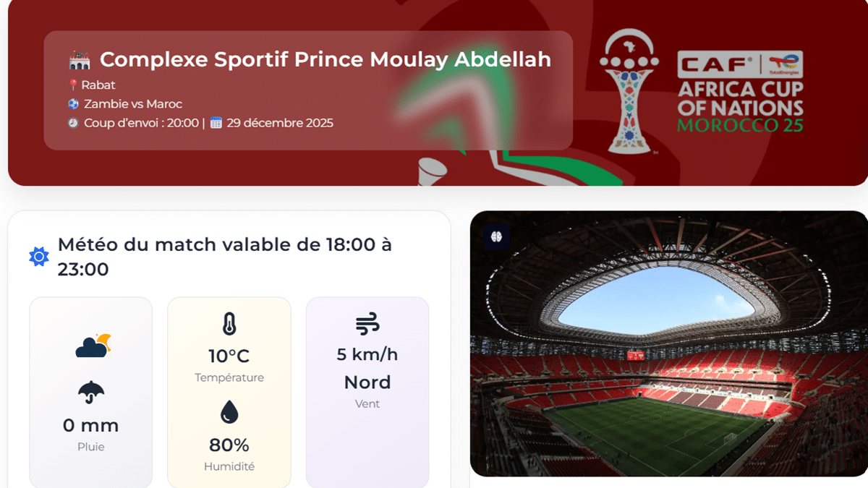Click the cloud and sun weather icon
868x488 pixels.
pyautogui.click(x=93, y=346)
